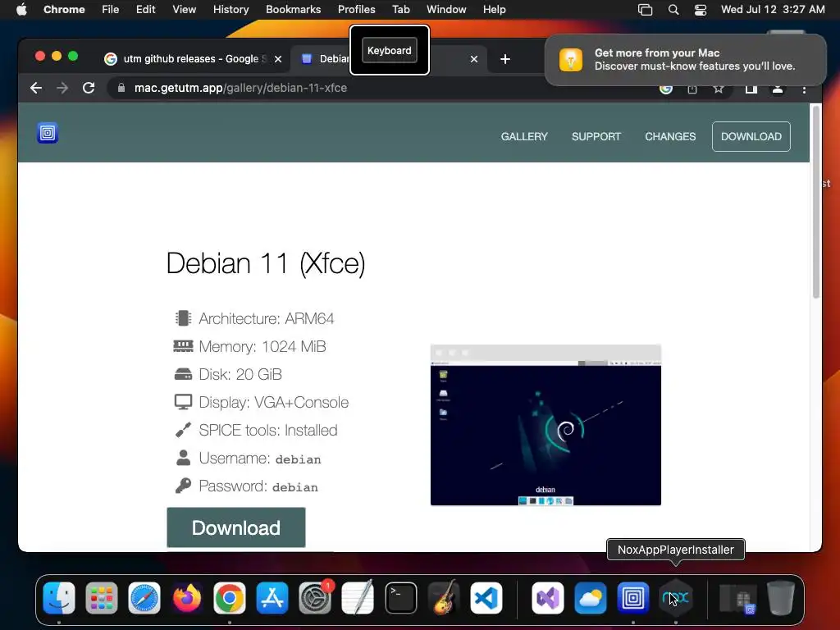The height and width of the screenshot is (630, 840).
Task: Click the Debian 11 (Xfce) heading
Action: [266, 263]
